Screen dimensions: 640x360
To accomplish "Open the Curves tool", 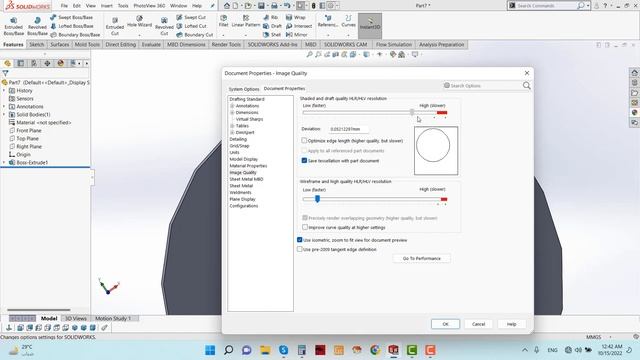I will coord(348,21).
